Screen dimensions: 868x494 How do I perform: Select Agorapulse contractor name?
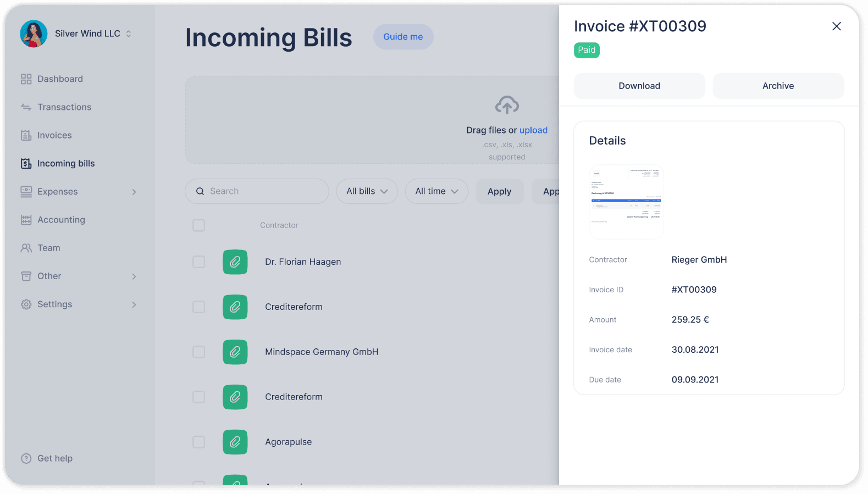(288, 442)
